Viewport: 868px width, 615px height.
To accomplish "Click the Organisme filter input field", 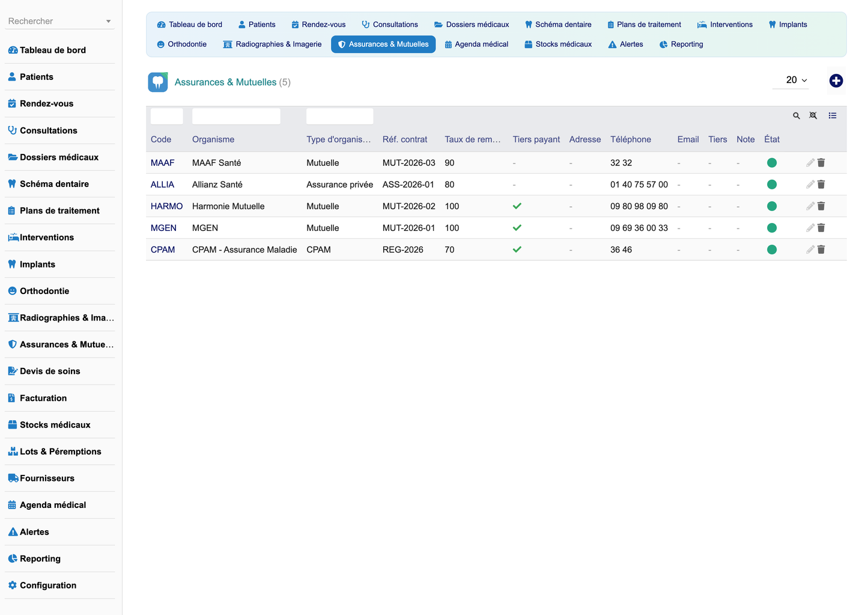I will click(236, 116).
